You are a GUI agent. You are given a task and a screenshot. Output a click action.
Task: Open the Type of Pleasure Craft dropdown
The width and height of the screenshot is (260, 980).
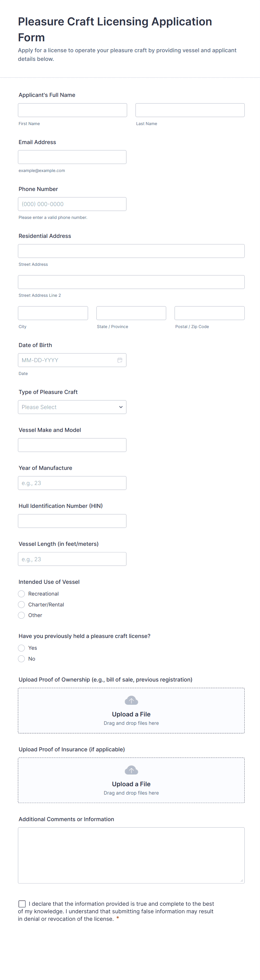tap(72, 407)
